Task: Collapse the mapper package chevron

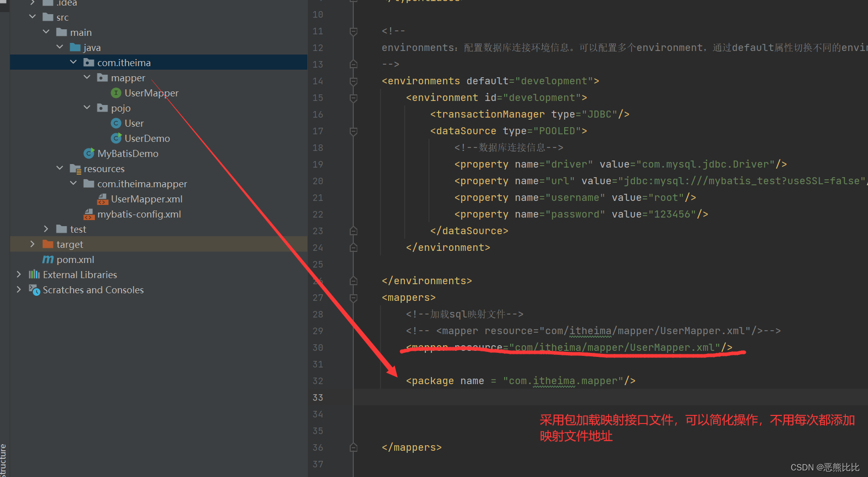Action: tap(87, 78)
